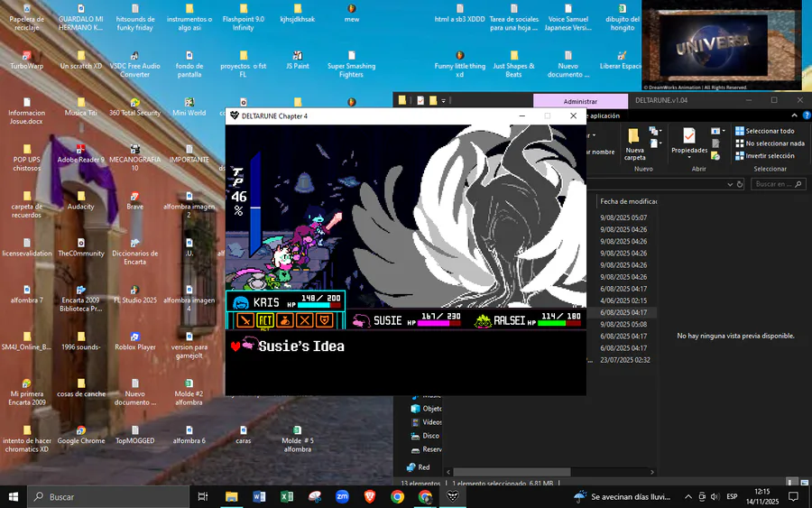Click the Buscar en search field
This screenshot has width=812, height=508.
coord(779,184)
